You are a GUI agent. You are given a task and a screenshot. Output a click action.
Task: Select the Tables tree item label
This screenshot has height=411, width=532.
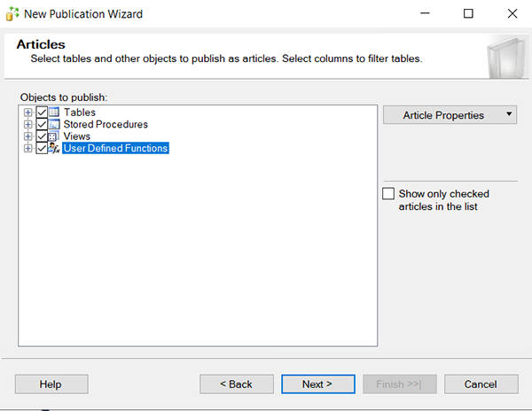pos(80,112)
